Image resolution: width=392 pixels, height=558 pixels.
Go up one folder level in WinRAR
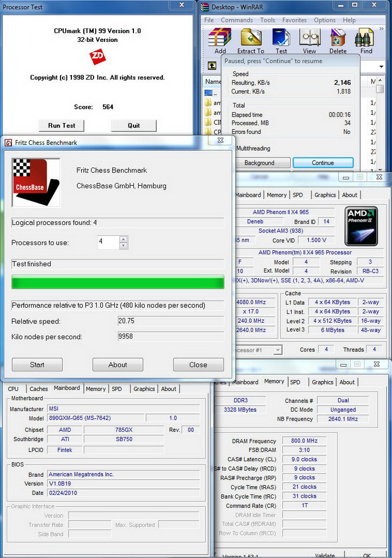pyautogui.click(x=212, y=66)
